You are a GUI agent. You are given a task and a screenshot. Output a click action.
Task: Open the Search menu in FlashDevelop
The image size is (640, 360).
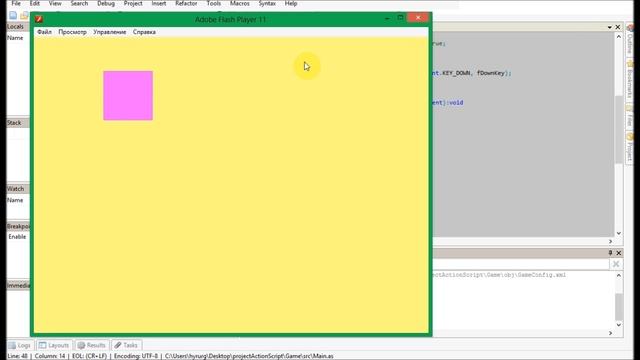click(x=79, y=3)
